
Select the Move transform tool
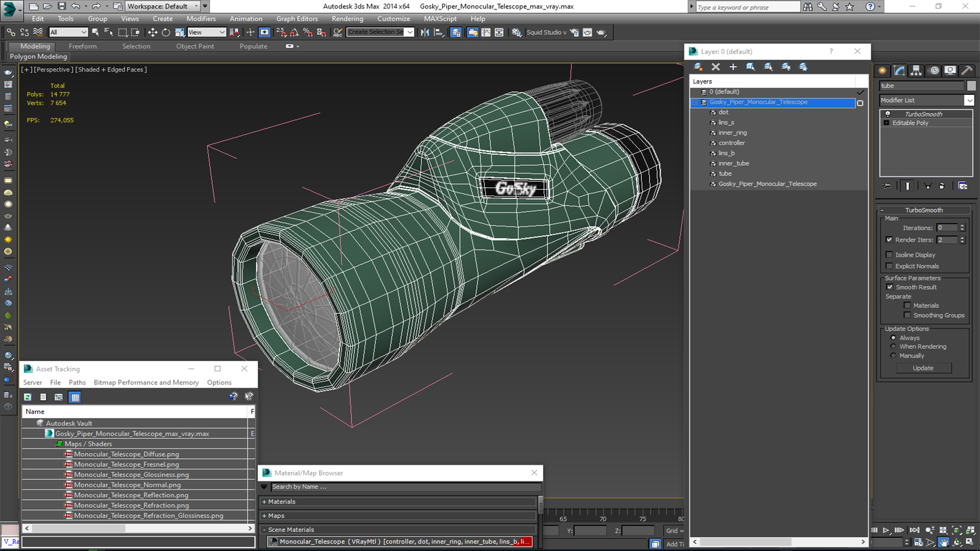(152, 32)
